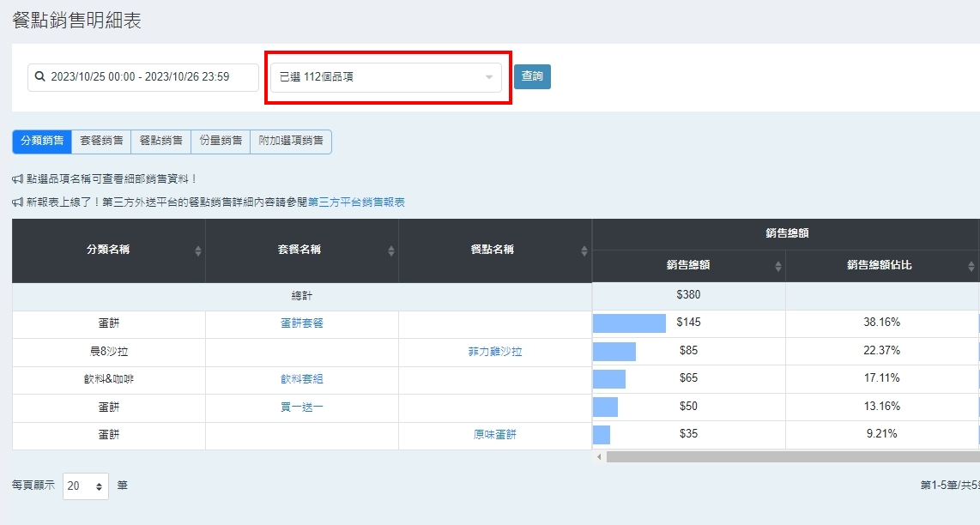Open 蛋餅套餐 sales details
980x525 pixels.
302,323
